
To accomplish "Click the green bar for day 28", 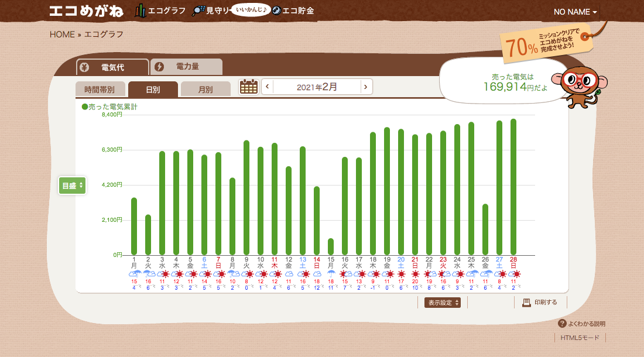I will click(x=513, y=187).
